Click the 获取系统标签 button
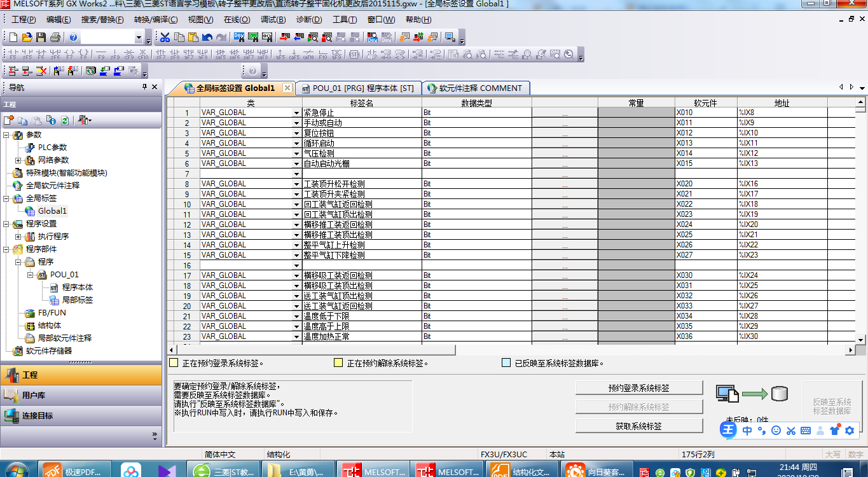The height and width of the screenshot is (477, 868). tap(638, 426)
